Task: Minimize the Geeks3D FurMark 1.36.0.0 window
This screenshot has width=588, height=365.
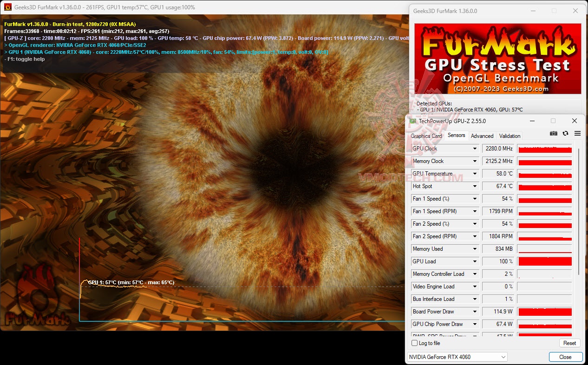Action: click(532, 11)
